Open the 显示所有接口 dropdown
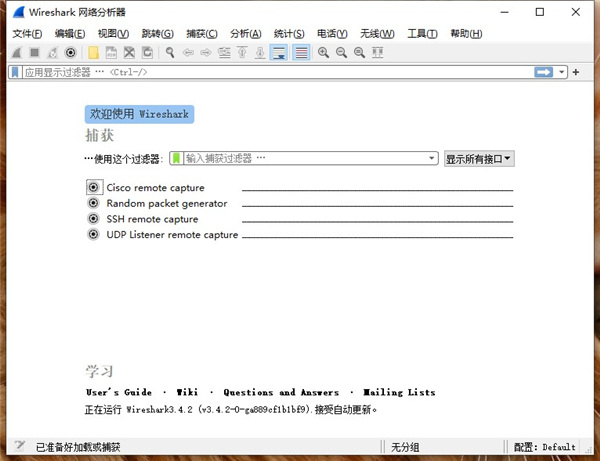This screenshot has height=461, width=600. 479,159
